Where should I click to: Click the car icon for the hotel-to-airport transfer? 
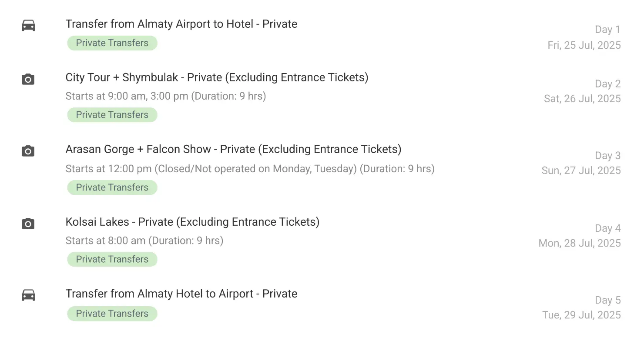28,295
